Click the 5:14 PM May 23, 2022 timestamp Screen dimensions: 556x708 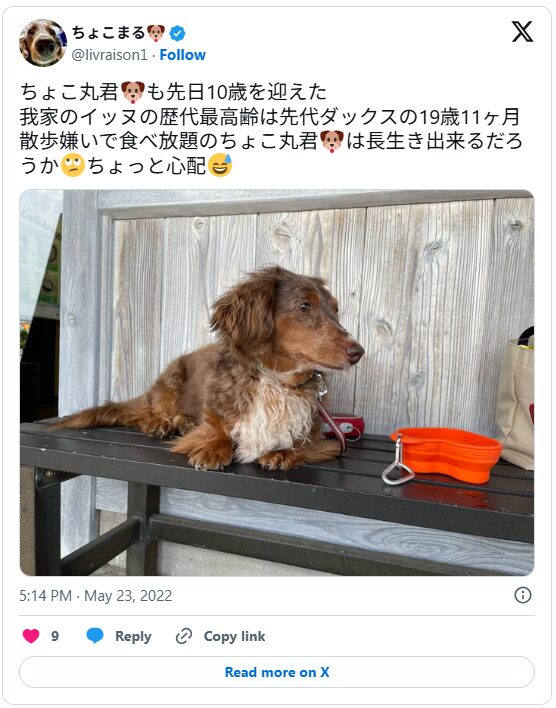click(x=96, y=596)
